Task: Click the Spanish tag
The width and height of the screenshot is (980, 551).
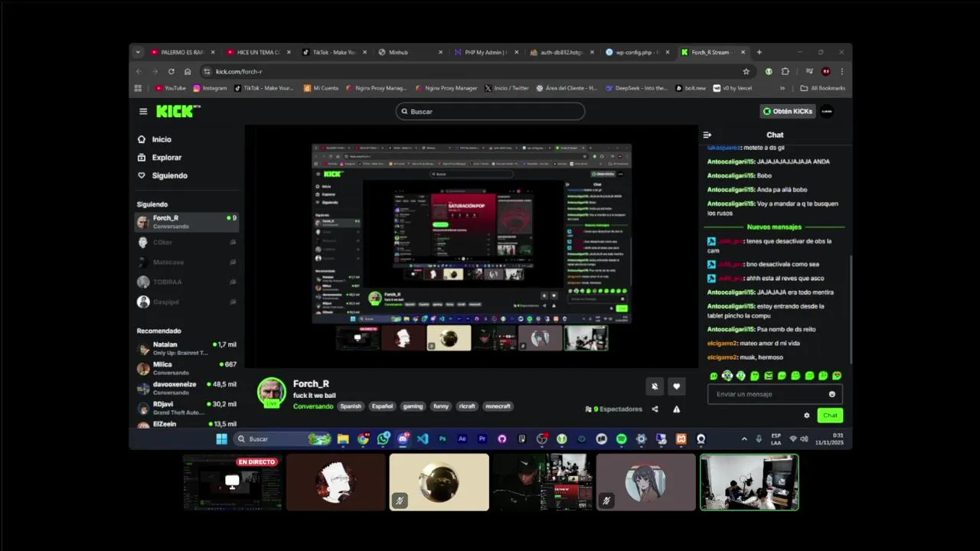Action: click(351, 406)
